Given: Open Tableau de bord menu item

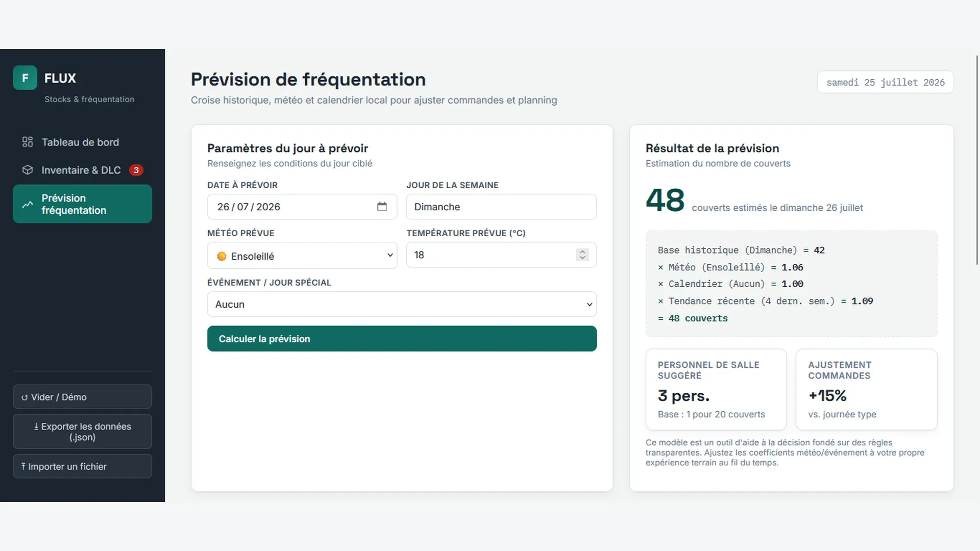Looking at the screenshot, I should [82, 142].
